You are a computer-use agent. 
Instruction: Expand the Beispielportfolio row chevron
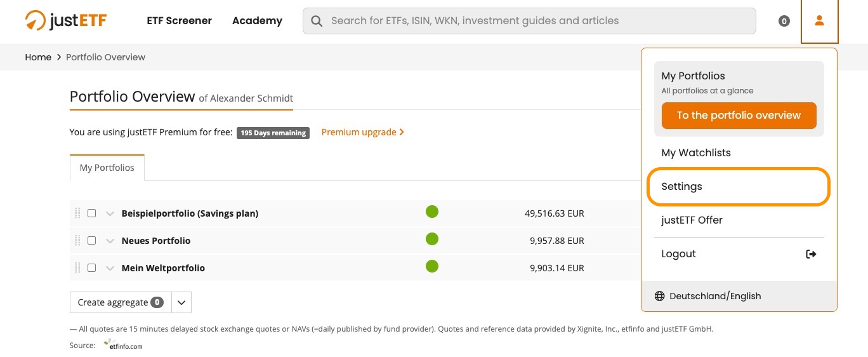coord(110,213)
